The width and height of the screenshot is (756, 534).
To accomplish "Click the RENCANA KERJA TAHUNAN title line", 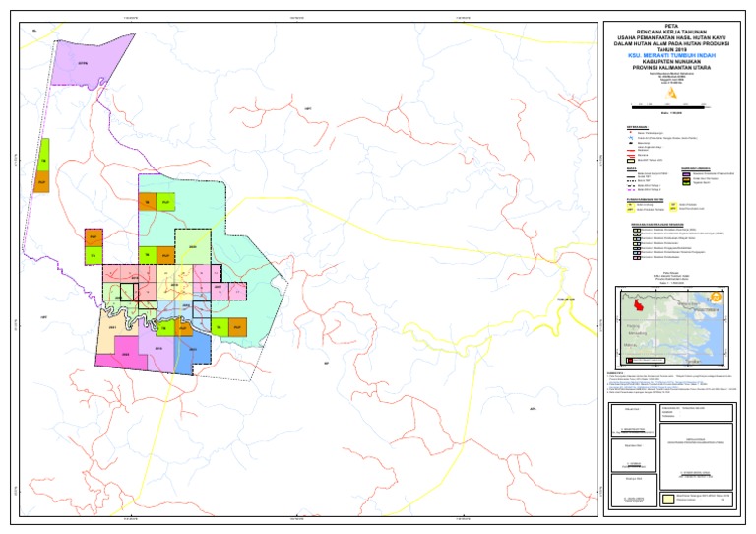I will (671, 32).
